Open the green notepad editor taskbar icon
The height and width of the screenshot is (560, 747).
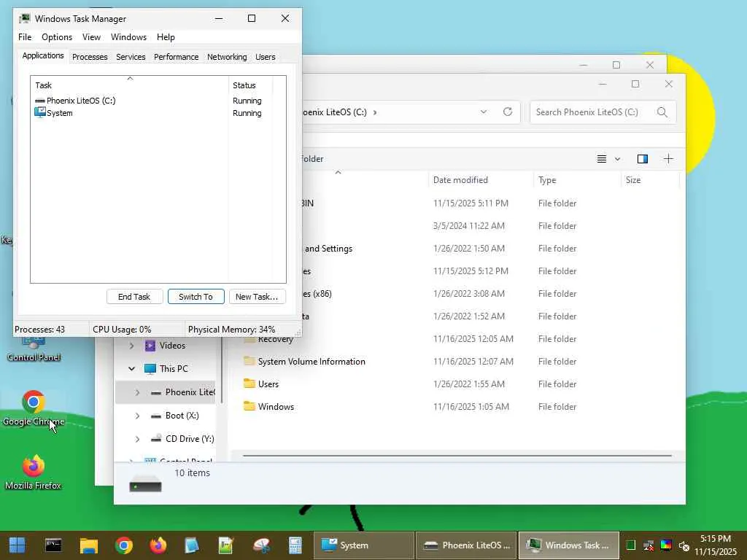coord(226,545)
